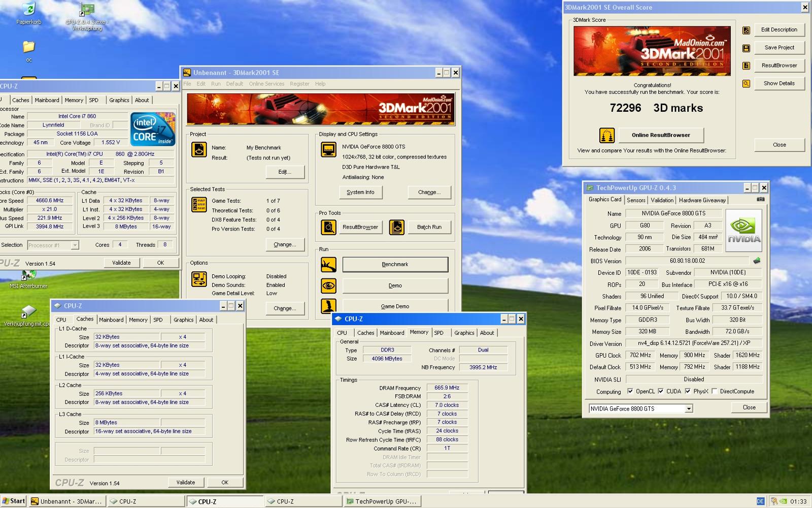Click the Close button in GPU-Z
Screen dimensions: 812x508
pos(749,407)
